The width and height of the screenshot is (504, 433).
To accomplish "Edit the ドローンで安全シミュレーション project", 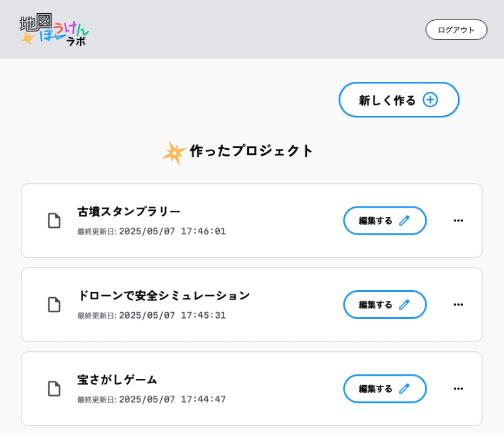I will [x=384, y=305].
